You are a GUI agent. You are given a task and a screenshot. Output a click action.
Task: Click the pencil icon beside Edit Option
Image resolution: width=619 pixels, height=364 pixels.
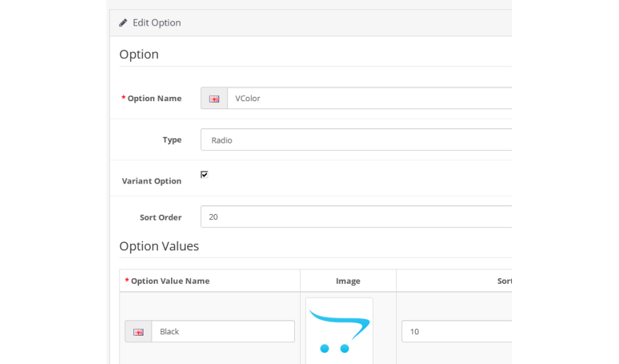[x=123, y=23]
